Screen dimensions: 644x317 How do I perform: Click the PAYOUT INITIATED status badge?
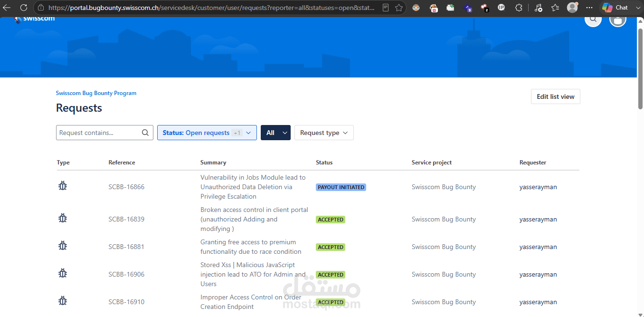pos(341,187)
